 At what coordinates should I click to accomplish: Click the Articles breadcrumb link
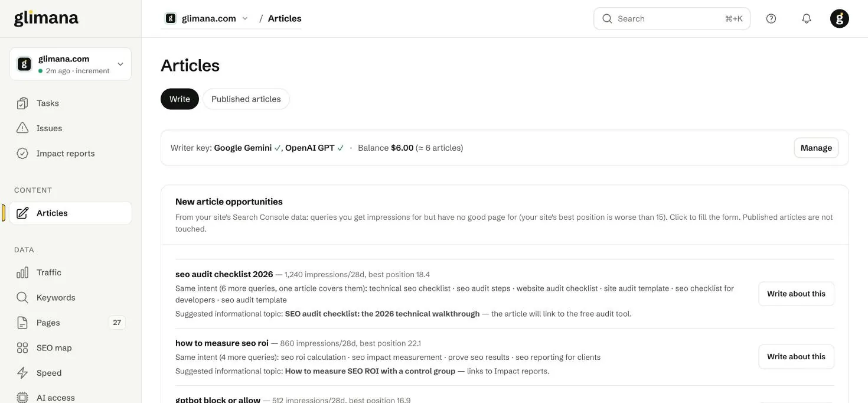285,18
